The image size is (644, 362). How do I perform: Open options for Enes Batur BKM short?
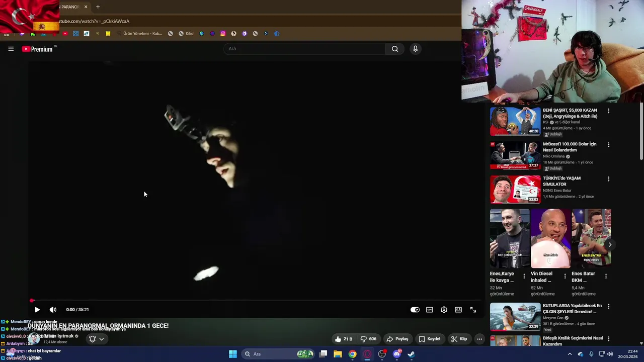606,277
